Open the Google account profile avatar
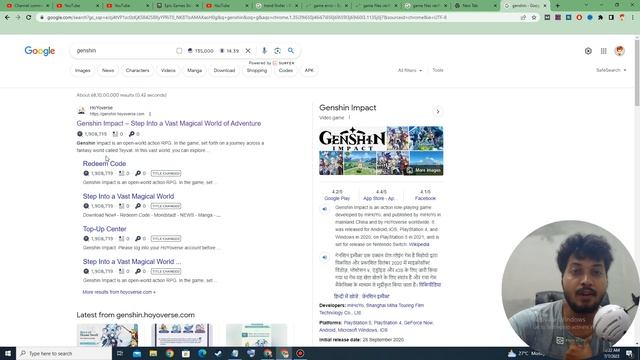The height and width of the screenshot is (360, 640). pos(619,51)
